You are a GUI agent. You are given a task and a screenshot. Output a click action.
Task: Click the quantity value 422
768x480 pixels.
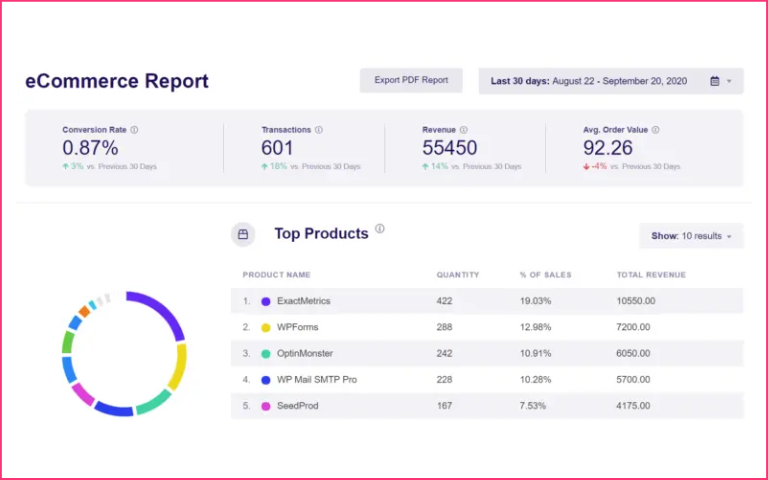pyautogui.click(x=444, y=301)
